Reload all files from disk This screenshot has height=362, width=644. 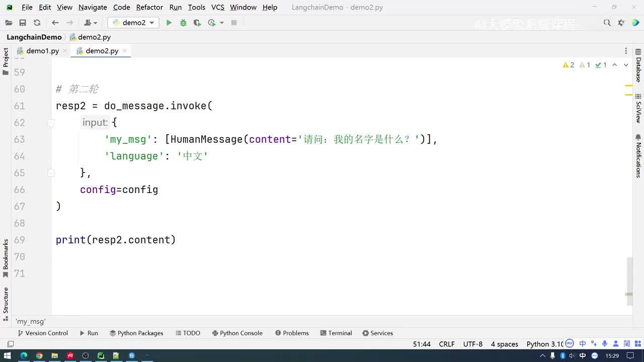37,23
